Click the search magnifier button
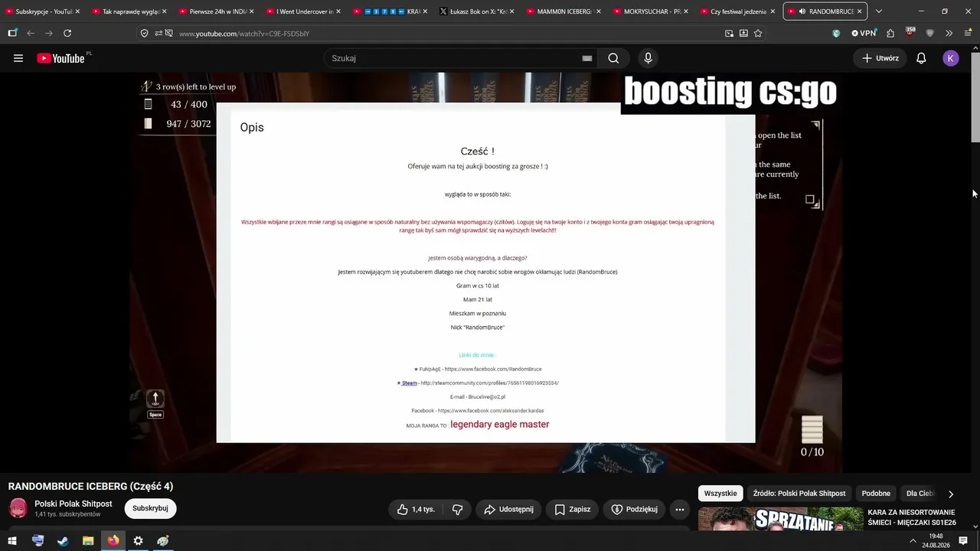 [613, 58]
